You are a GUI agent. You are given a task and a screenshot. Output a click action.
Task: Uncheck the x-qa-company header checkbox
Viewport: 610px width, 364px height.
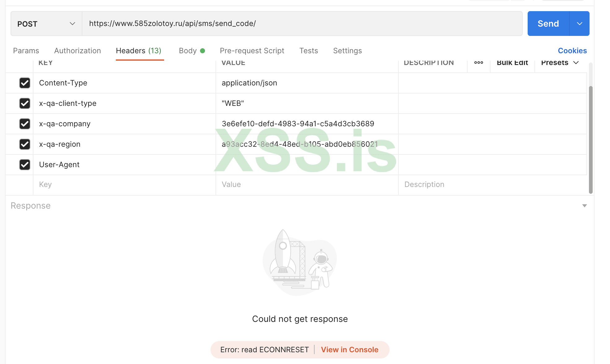25,124
